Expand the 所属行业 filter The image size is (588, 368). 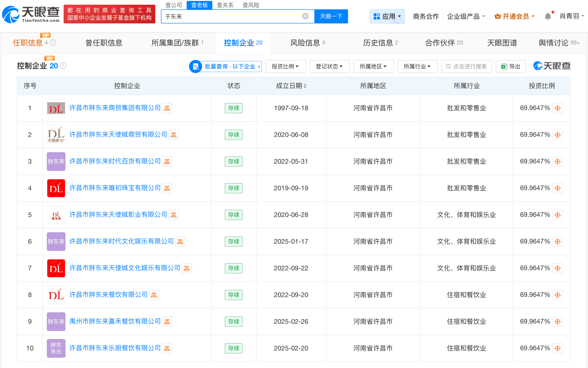(x=417, y=66)
